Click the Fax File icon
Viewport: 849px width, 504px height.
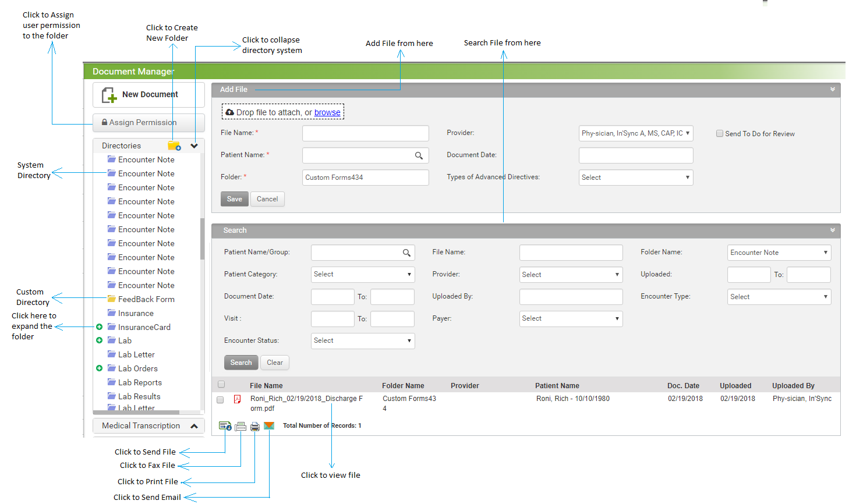pos(240,426)
